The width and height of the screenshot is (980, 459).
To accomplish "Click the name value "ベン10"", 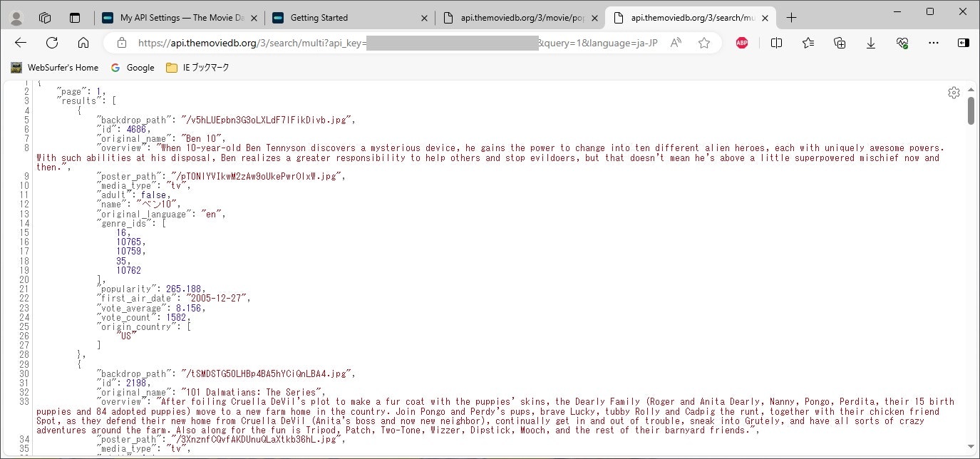I will coord(156,204).
